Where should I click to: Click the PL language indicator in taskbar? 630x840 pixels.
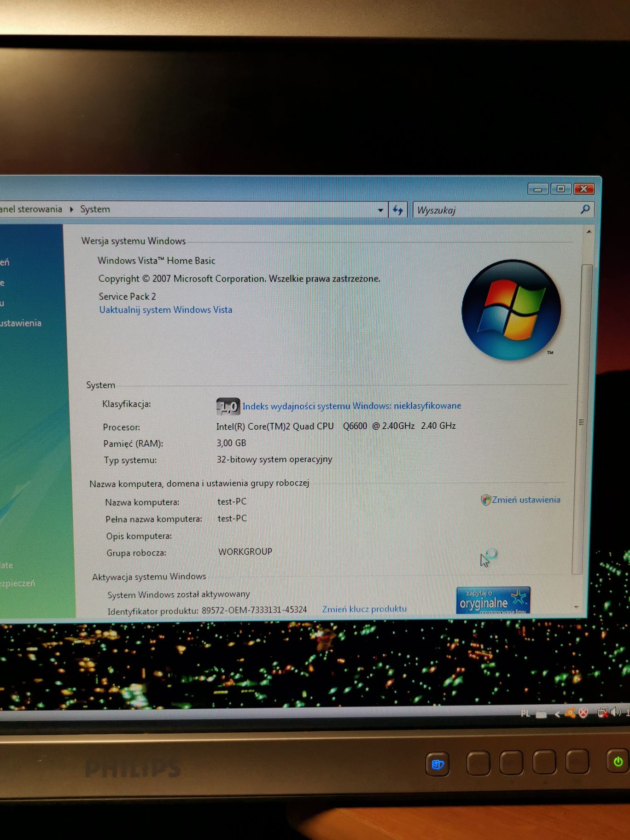click(525, 714)
